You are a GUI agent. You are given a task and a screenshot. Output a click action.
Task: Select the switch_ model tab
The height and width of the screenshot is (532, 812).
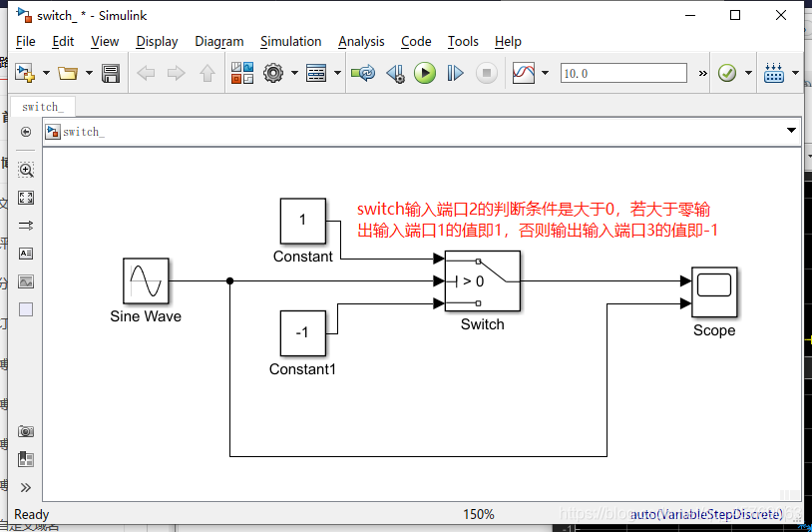point(43,107)
